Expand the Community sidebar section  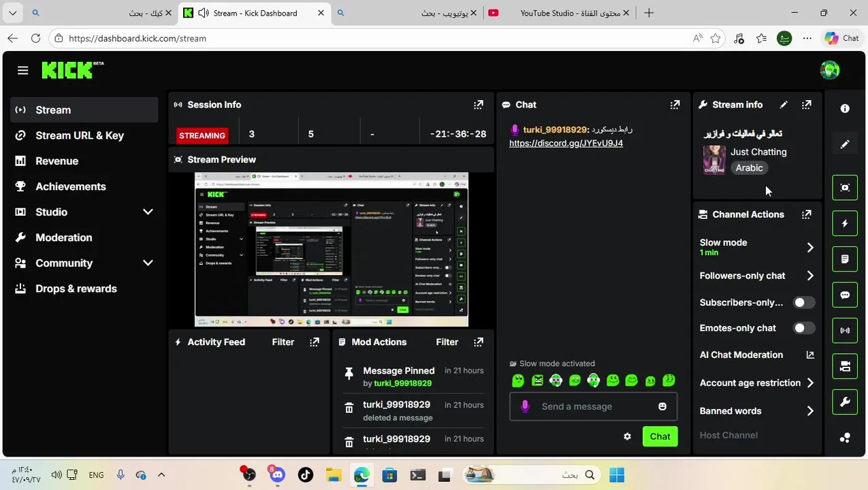[148, 263]
